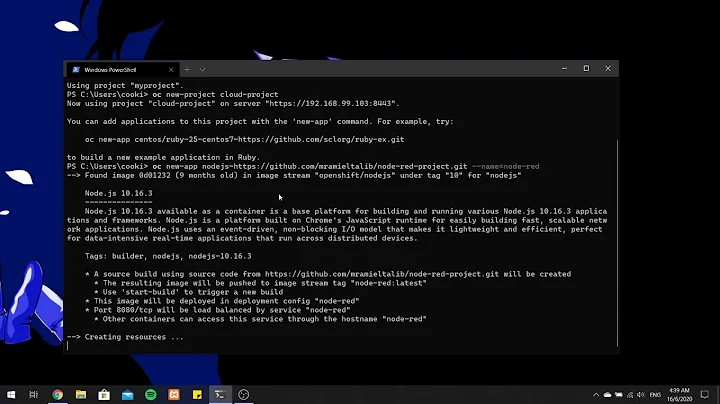
Task: Open the network tray icon
Action: pos(630,395)
